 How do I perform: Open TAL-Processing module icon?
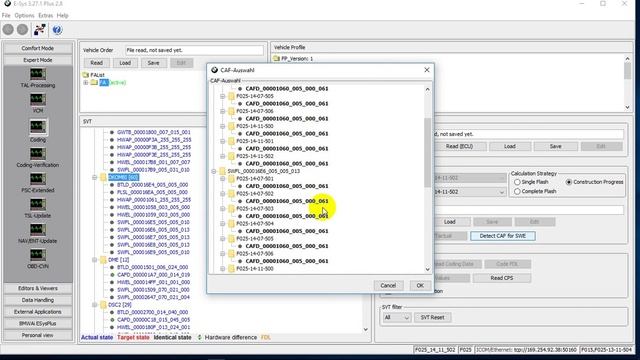point(38,74)
